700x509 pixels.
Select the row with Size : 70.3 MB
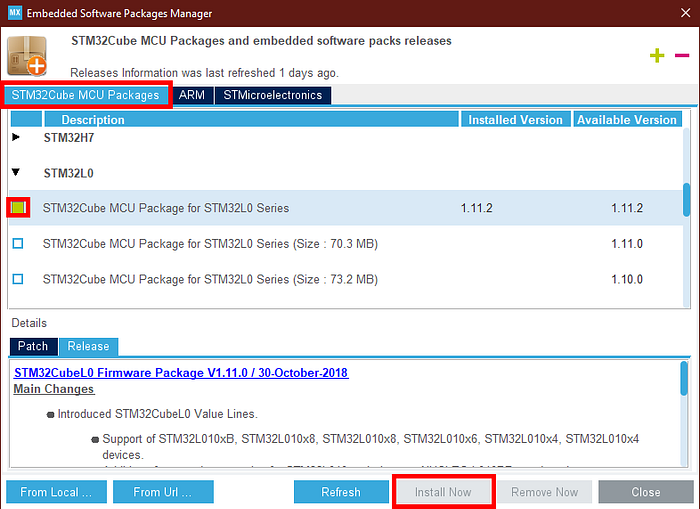346,243
